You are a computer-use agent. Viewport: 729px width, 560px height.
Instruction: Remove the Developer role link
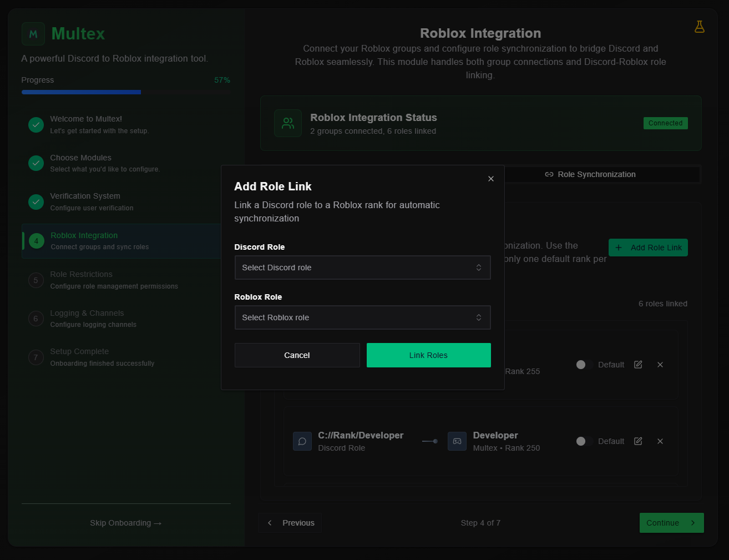660,441
